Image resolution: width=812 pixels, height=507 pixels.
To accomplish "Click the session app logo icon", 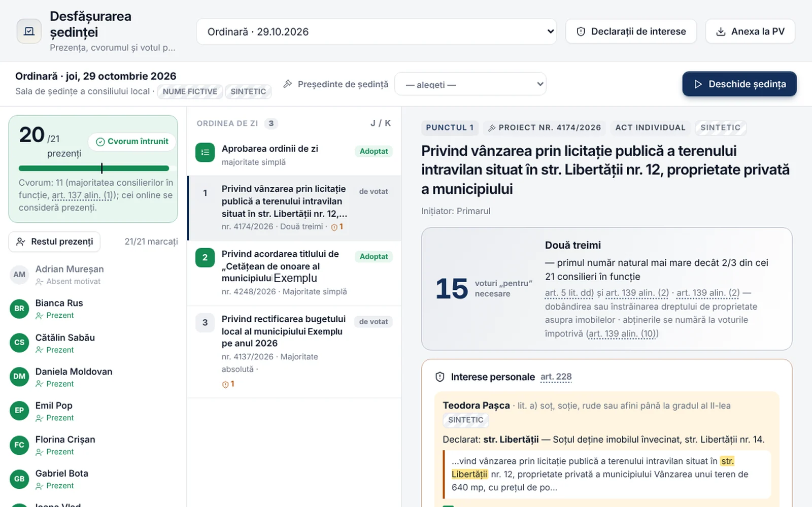I will tap(29, 31).
